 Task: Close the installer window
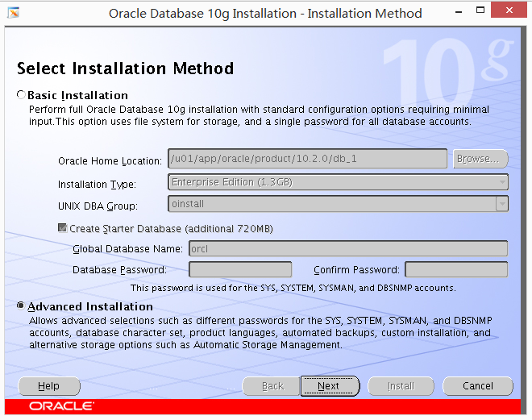tap(509, 10)
